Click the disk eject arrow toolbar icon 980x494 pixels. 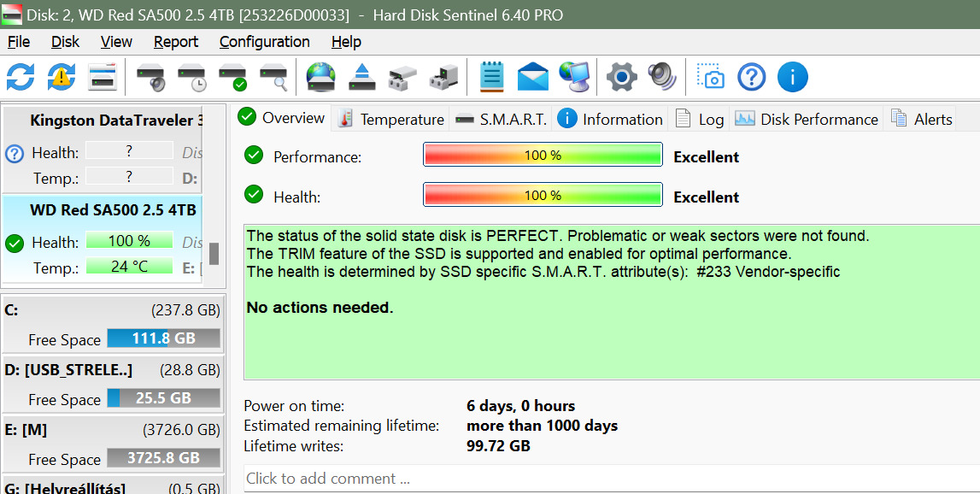click(362, 77)
